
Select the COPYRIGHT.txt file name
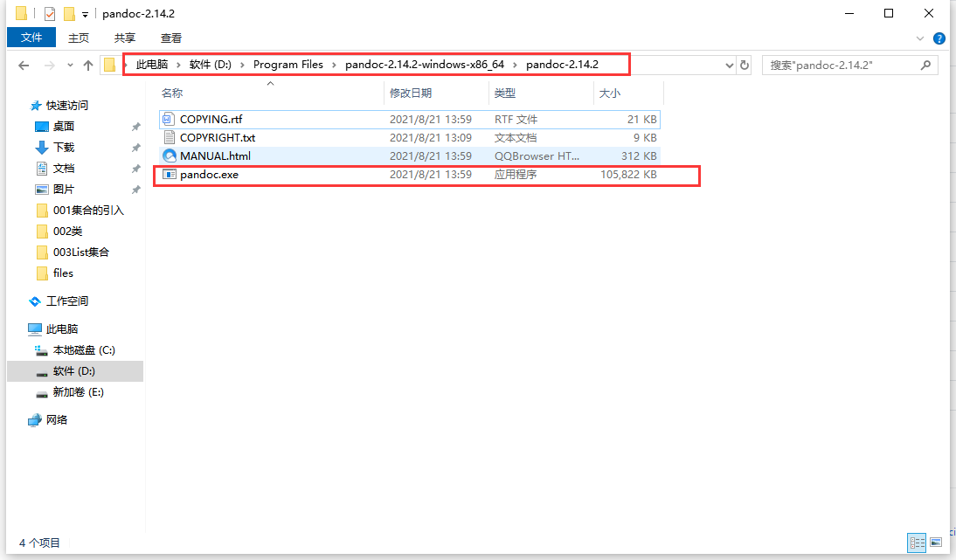218,138
